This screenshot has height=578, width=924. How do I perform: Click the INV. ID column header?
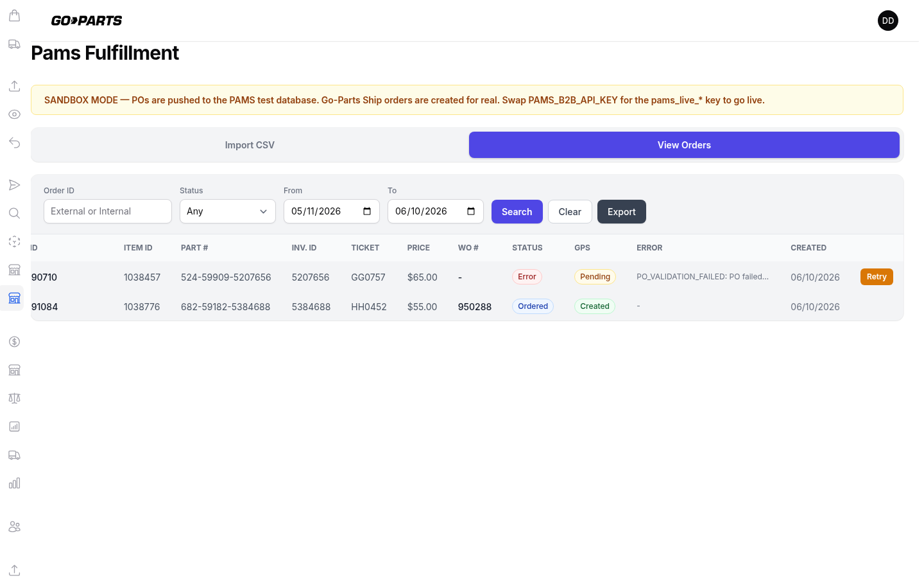tap(304, 248)
